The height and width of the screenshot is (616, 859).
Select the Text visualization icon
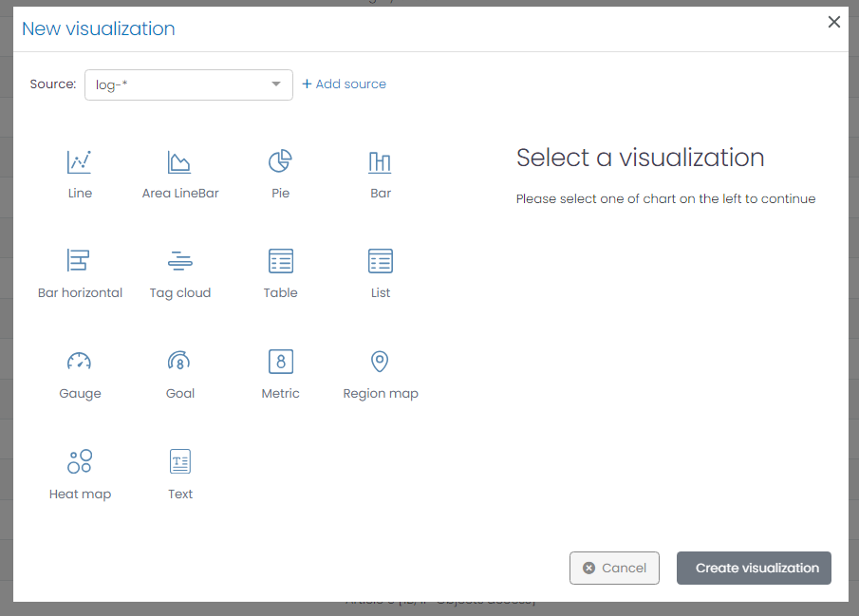180,461
